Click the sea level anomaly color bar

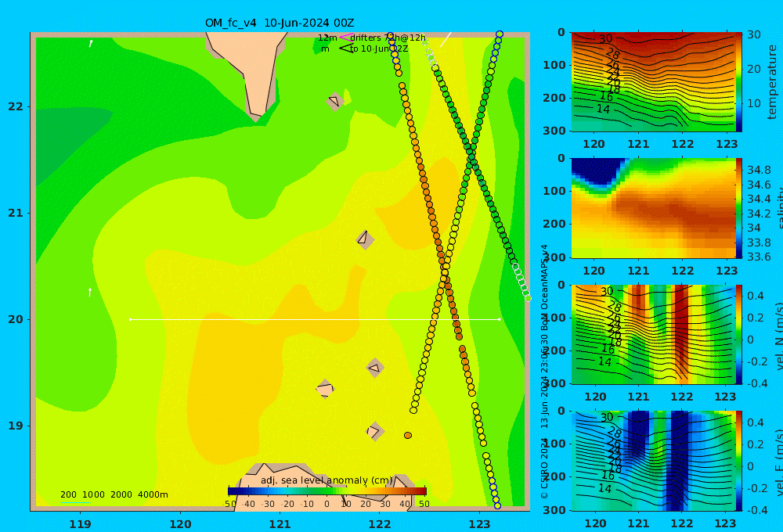[x=327, y=491]
